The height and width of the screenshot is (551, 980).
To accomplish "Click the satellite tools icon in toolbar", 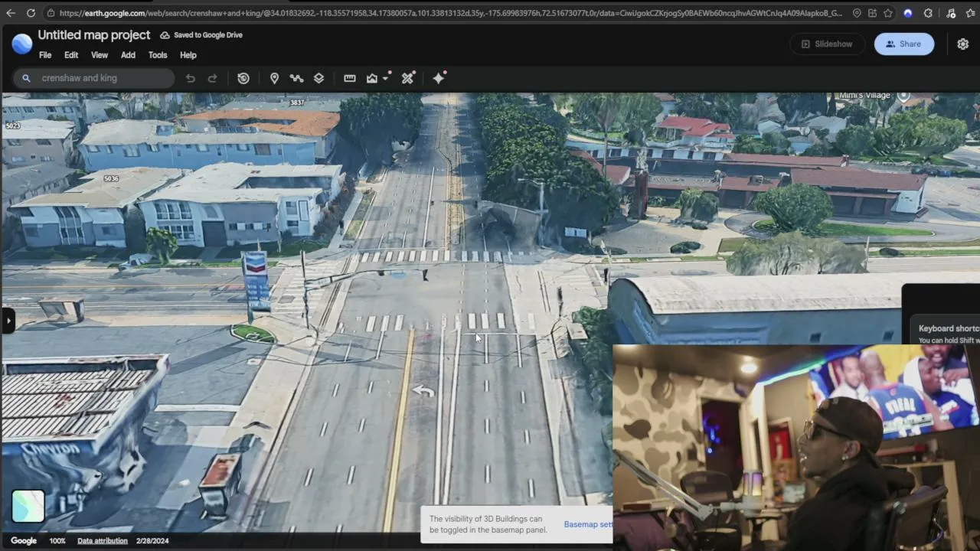I will click(407, 78).
